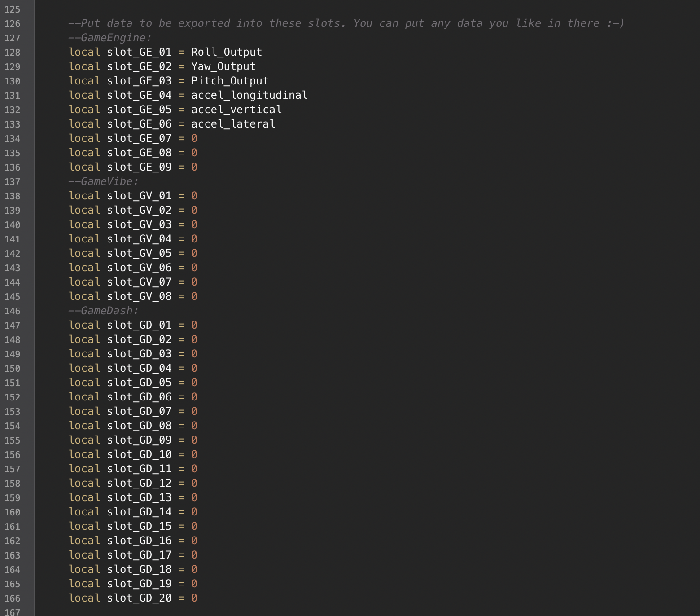
Task: Place cursor on Roll_Output value
Action: [x=226, y=52]
